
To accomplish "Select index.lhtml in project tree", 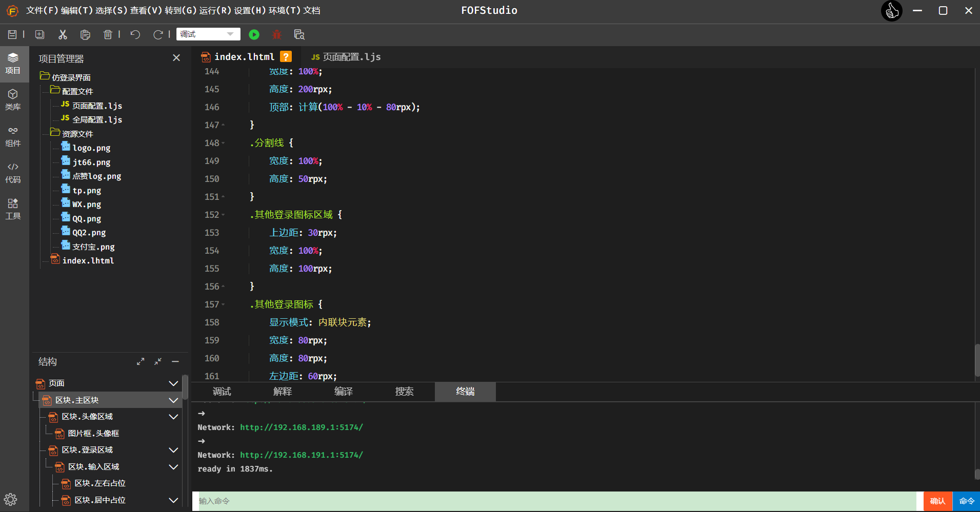I will [88, 260].
